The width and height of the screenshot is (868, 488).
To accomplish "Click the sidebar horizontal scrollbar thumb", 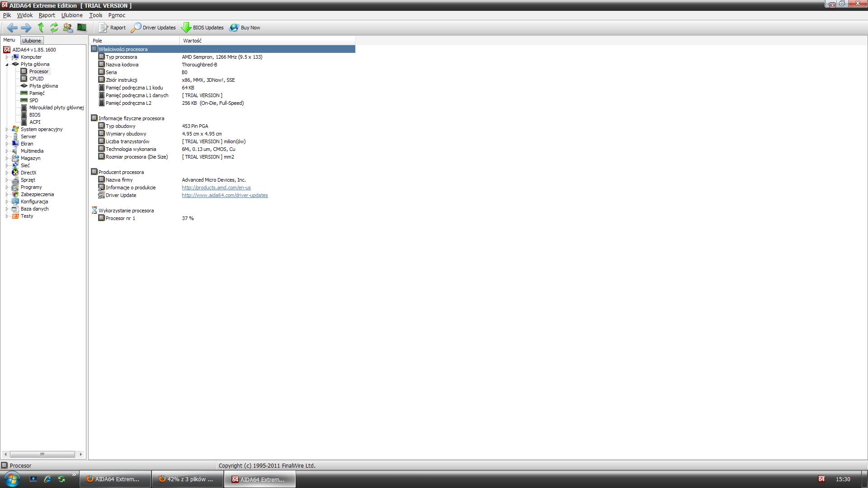I will [42, 455].
